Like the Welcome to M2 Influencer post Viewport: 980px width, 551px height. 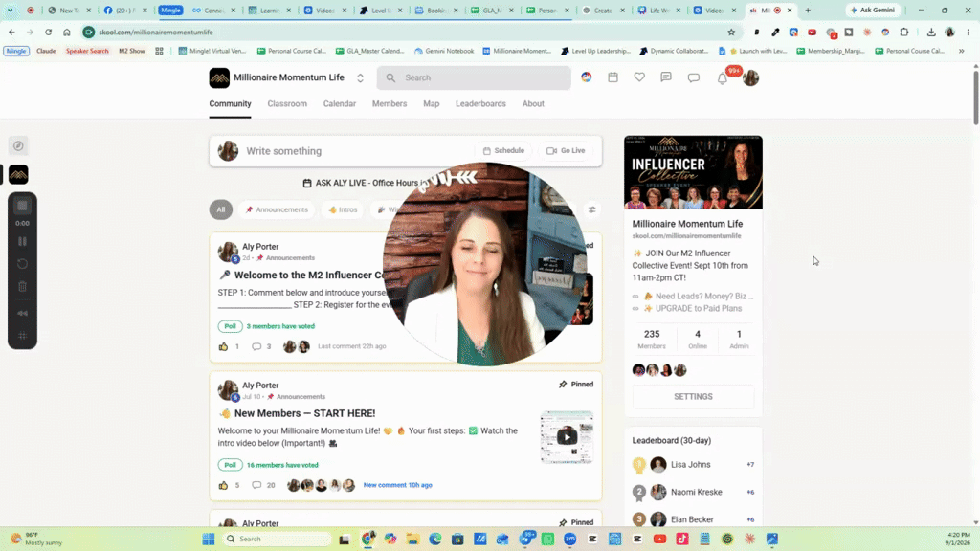pos(223,346)
